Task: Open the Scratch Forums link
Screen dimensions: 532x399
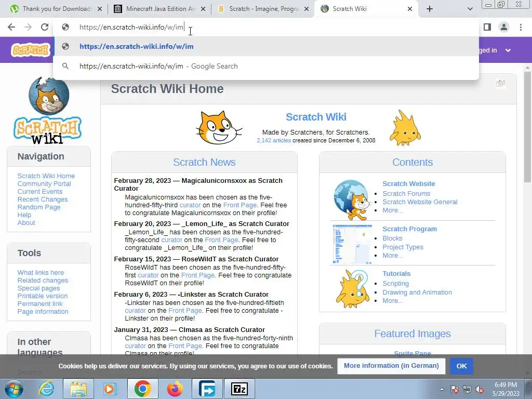Action: (x=406, y=193)
